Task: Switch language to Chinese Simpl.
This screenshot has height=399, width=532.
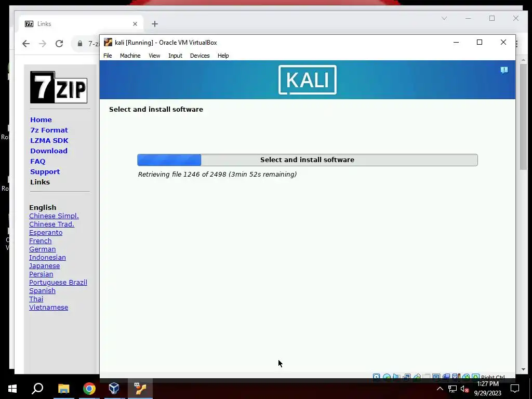Action: (x=54, y=216)
